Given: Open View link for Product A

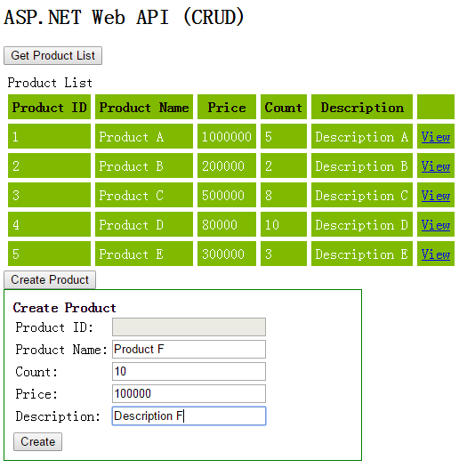Looking at the screenshot, I should [436, 137].
